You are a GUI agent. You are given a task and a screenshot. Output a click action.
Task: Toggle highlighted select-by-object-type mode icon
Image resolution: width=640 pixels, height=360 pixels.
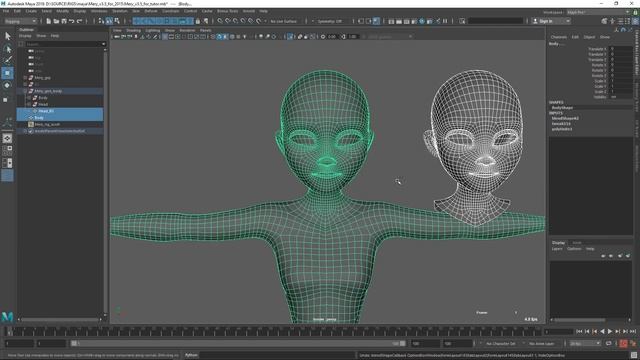click(x=109, y=21)
